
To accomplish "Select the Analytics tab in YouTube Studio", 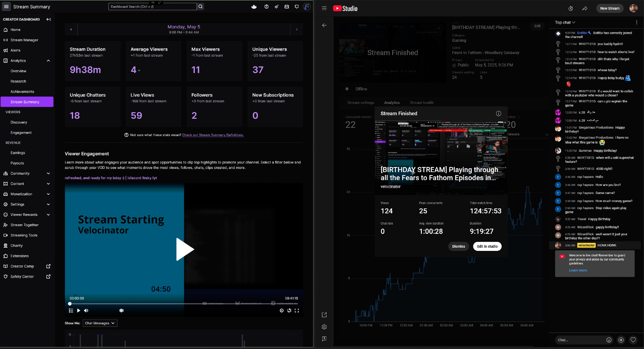I will [392, 103].
